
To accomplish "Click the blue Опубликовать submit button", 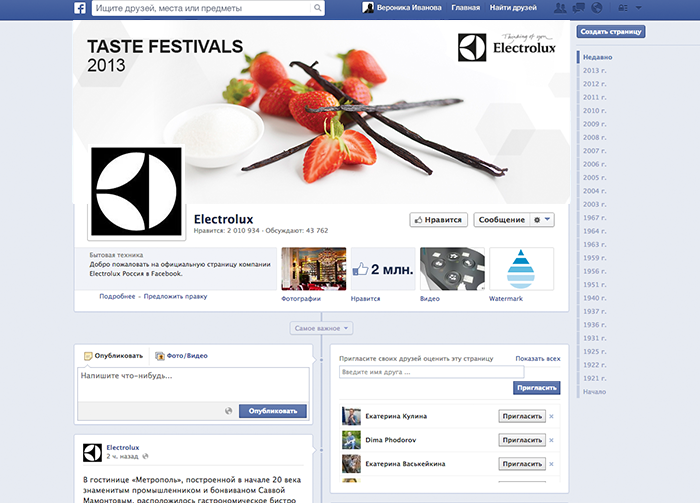I will [x=273, y=411].
